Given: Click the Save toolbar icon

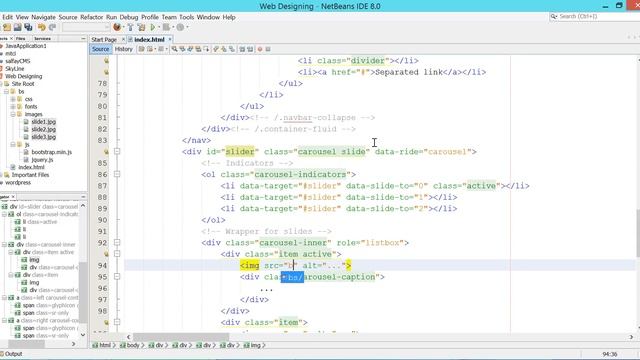Looking at the screenshot, I should pyautogui.click(x=18, y=27).
